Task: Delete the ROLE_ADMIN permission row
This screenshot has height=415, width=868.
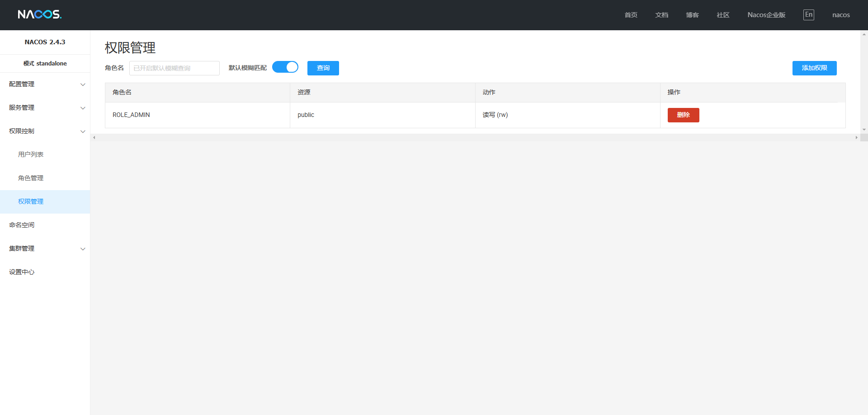Action: click(684, 115)
